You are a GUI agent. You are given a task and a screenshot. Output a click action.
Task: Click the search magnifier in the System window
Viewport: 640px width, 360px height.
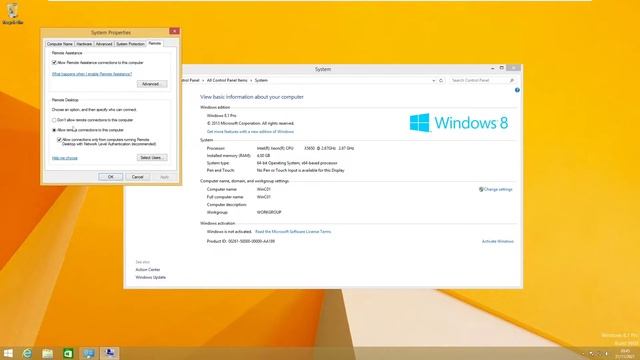(x=512, y=80)
